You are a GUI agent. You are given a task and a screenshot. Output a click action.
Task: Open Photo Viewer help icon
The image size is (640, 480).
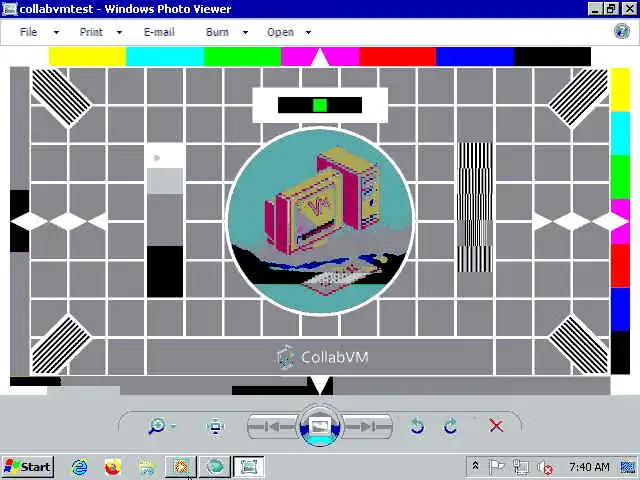point(622,31)
